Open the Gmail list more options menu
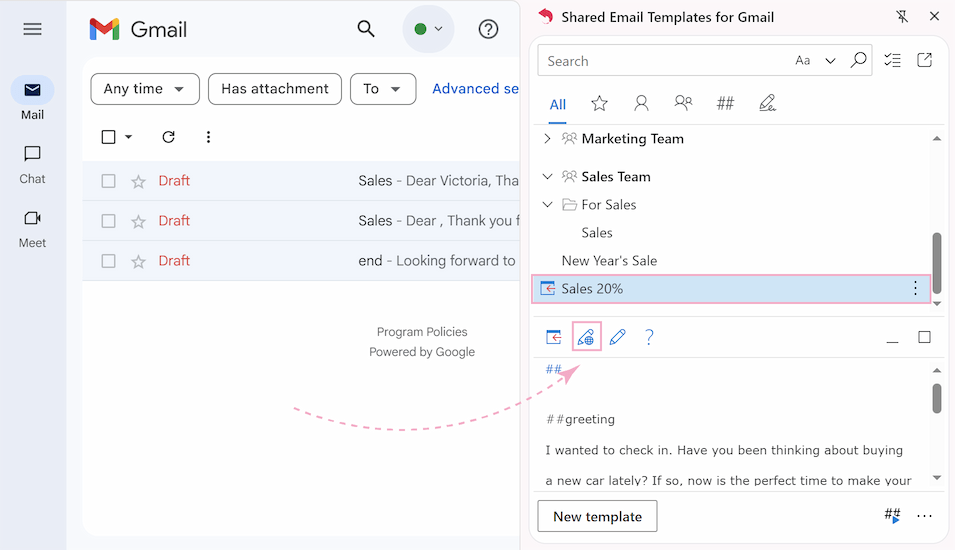The width and height of the screenshot is (955, 550). [208, 137]
